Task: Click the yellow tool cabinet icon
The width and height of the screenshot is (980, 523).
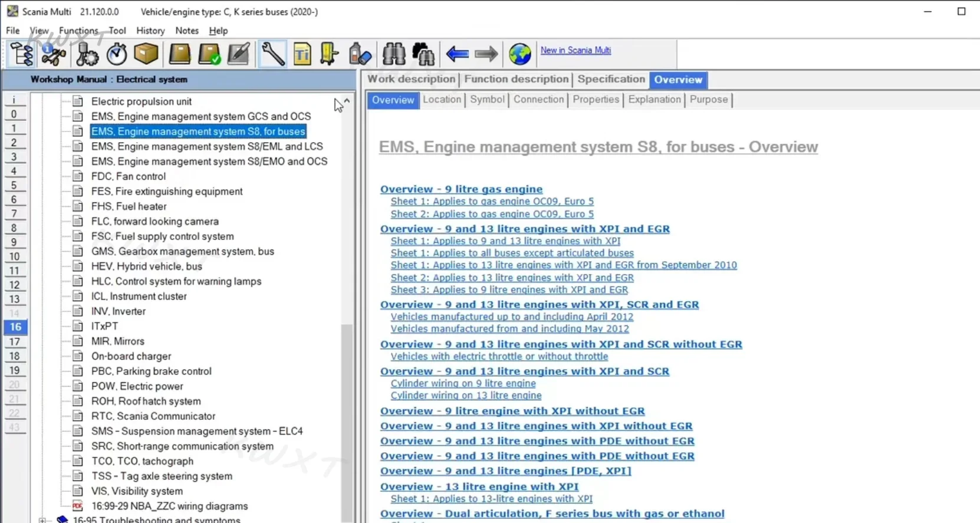Action: point(329,54)
